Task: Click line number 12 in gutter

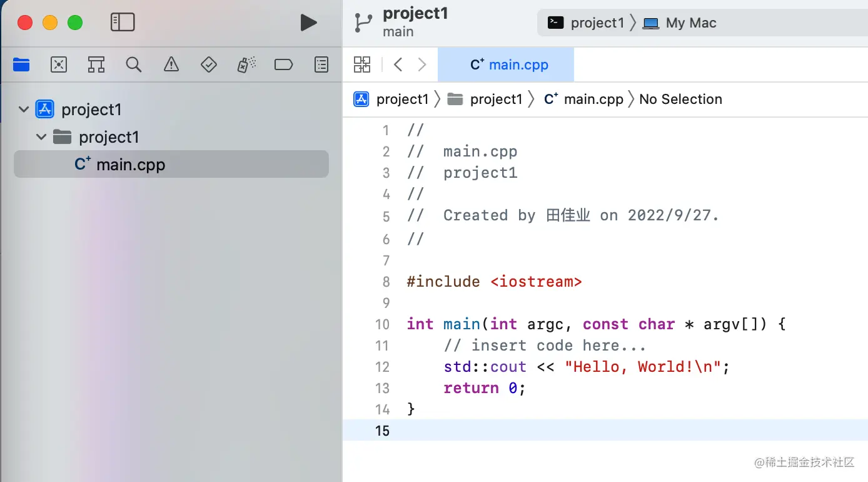Action: pyautogui.click(x=382, y=367)
